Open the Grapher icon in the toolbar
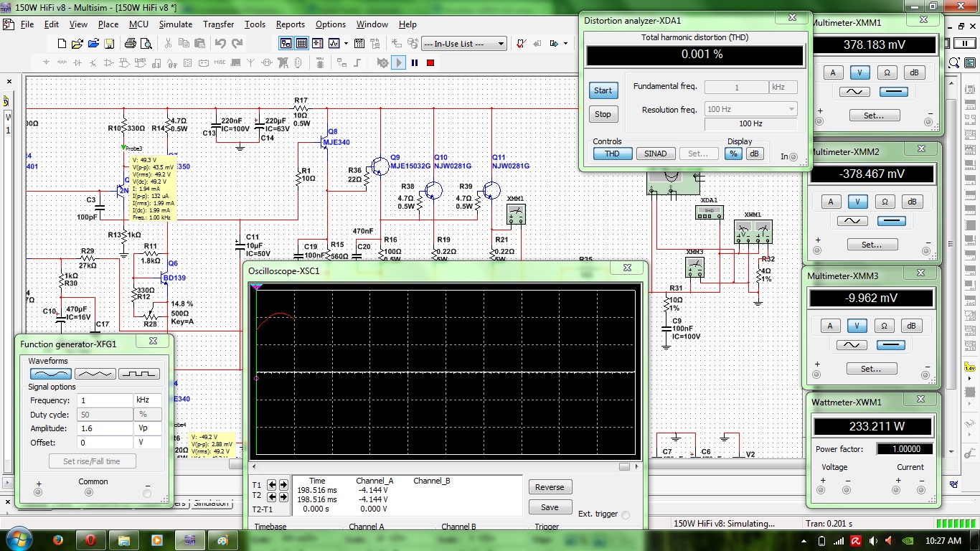This screenshot has width=980, height=551. pyautogui.click(x=334, y=44)
